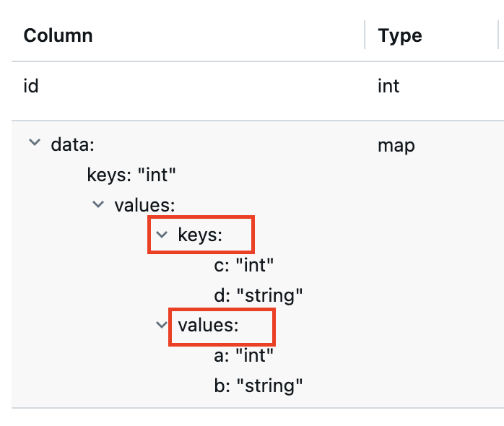Click the int type of id

pyautogui.click(x=388, y=86)
